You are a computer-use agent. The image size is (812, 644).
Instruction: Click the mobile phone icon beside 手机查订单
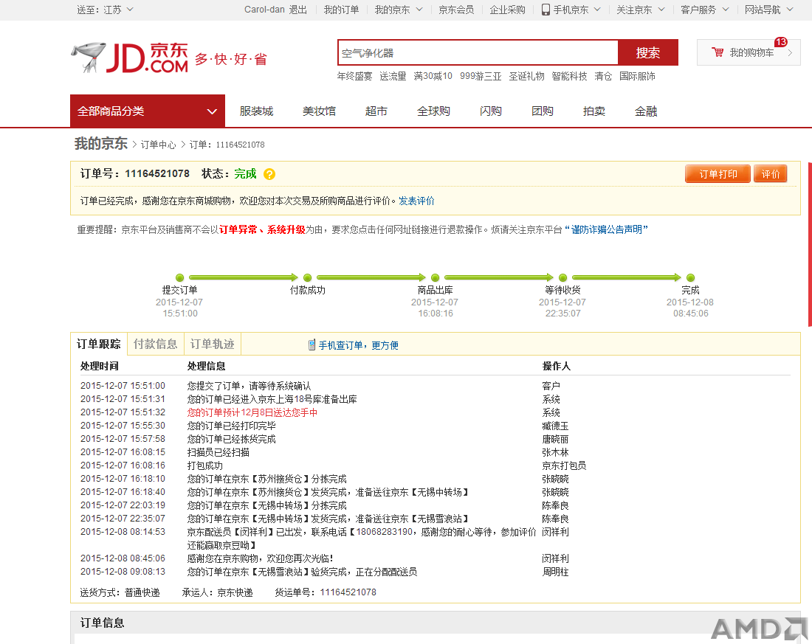click(312, 345)
